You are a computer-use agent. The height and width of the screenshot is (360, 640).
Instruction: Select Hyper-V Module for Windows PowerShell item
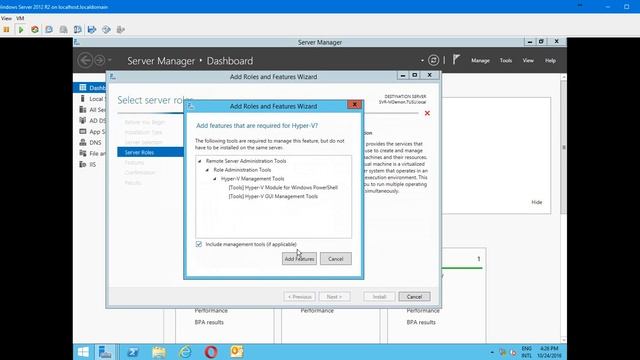(283, 187)
